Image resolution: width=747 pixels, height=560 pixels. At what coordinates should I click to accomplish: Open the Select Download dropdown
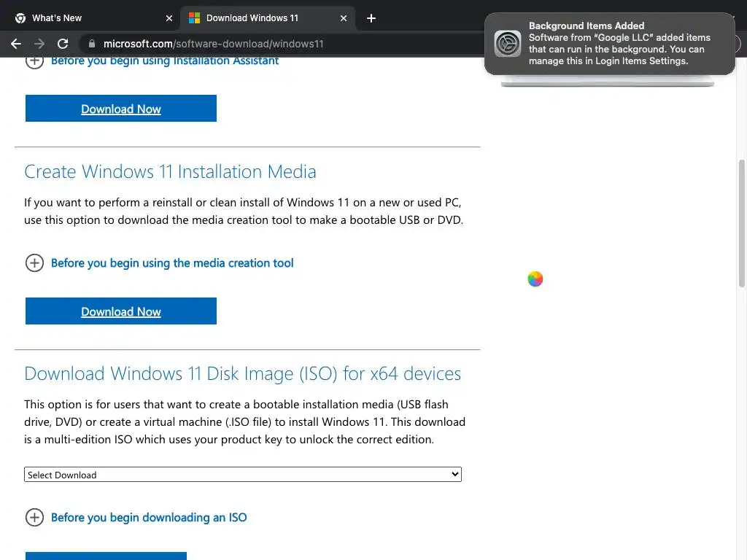point(243,475)
